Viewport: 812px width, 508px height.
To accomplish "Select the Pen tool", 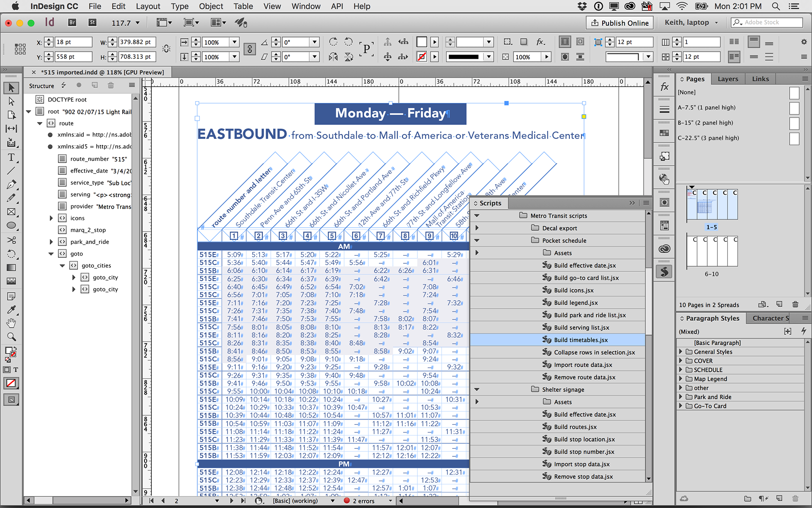I will pyautogui.click(x=11, y=185).
